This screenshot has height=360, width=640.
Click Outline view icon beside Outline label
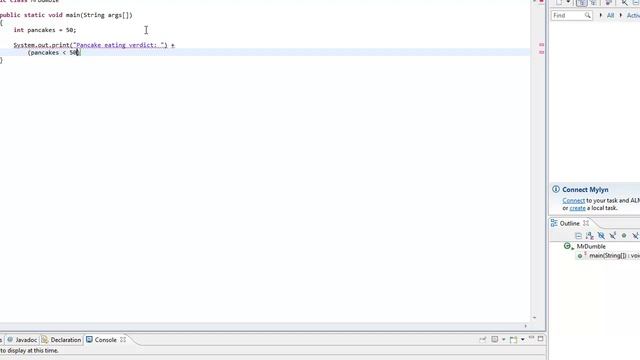tap(554, 223)
